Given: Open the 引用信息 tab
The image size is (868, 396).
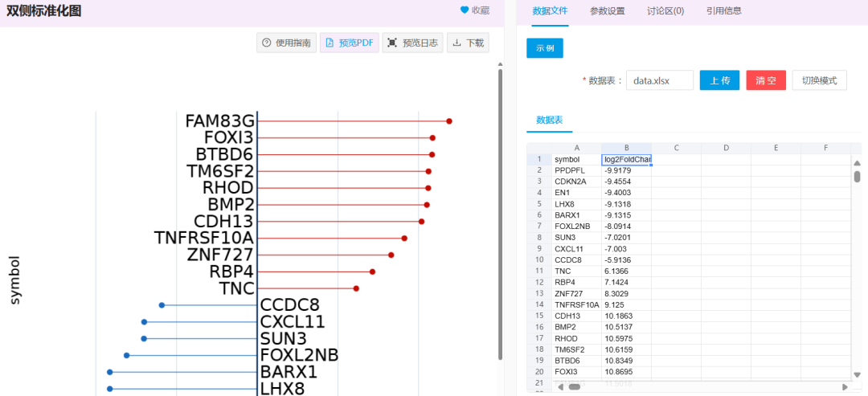Looking at the screenshot, I should (723, 10).
